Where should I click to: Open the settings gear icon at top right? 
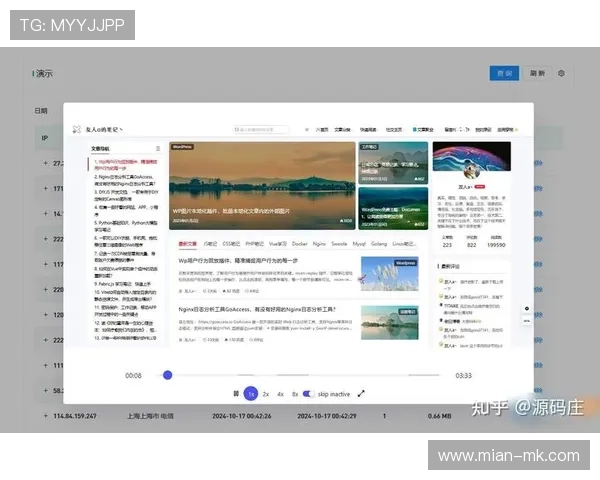pyautogui.click(x=561, y=73)
